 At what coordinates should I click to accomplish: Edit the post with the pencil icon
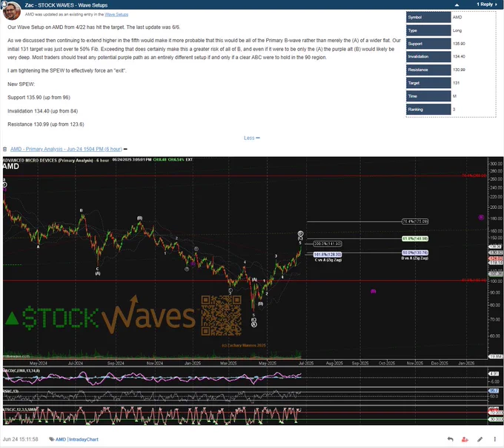pos(480,439)
